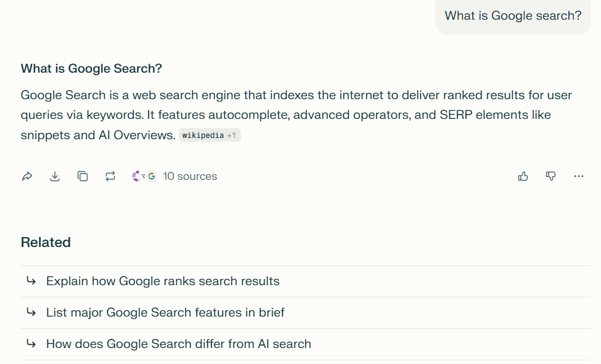601x364 pixels.
Task: Click the source favicon cluster next to sources
Action: [143, 176]
